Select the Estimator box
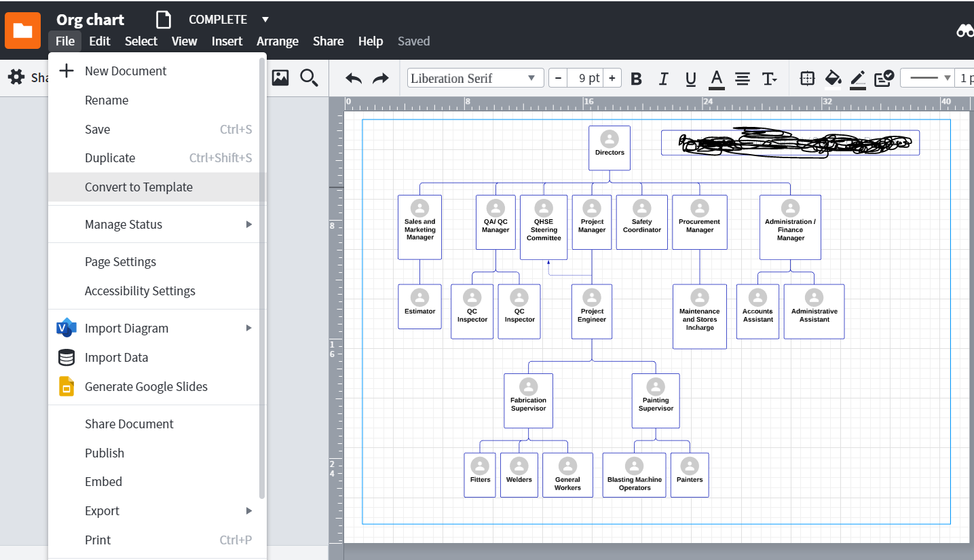Image resolution: width=974 pixels, height=560 pixels. click(x=419, y=307)
